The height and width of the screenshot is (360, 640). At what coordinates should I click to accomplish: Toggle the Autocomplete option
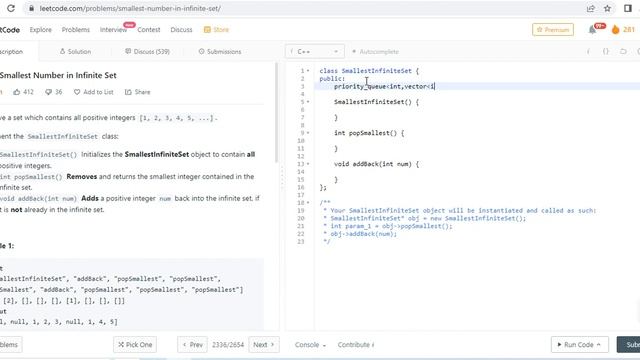[x=375, y=51]
